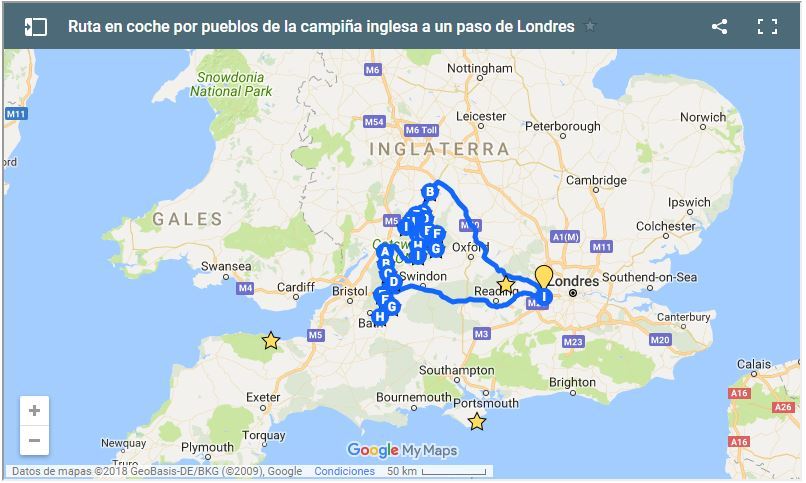Share this map via share icon
Viewport: 806px width, 483px height.
[x=719, y=27]
